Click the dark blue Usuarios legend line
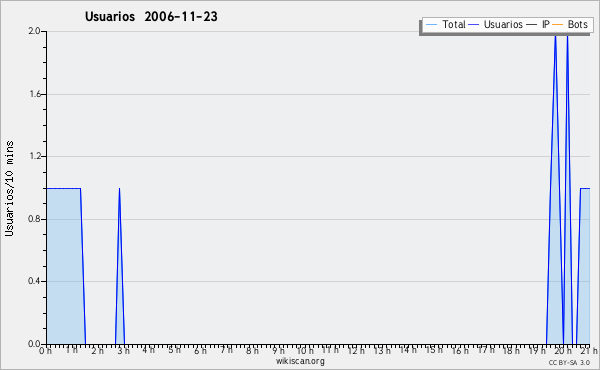The height and width of the screenshot is (370, 600). 474,25
